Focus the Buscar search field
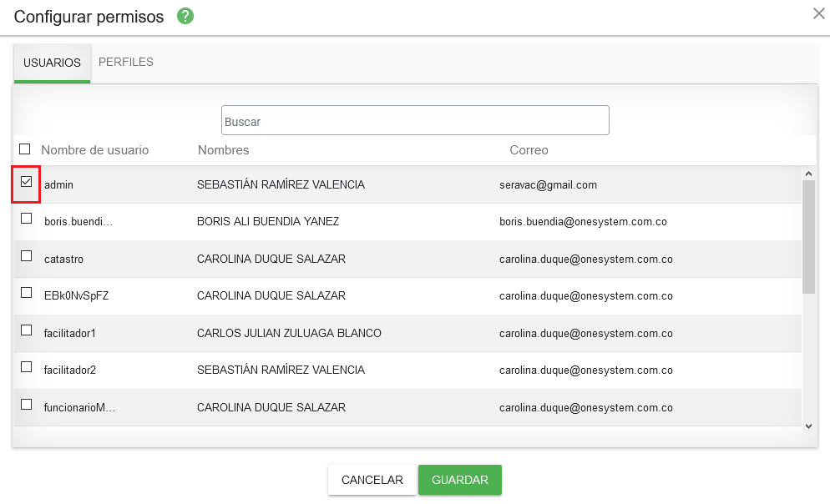 pos(415,121)
